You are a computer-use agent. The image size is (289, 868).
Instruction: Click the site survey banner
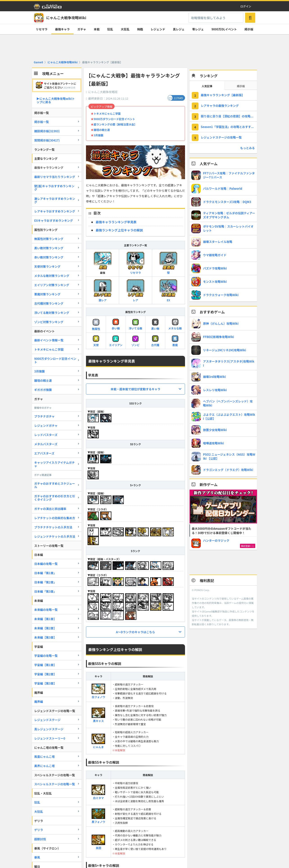click(x=56, y=85)
